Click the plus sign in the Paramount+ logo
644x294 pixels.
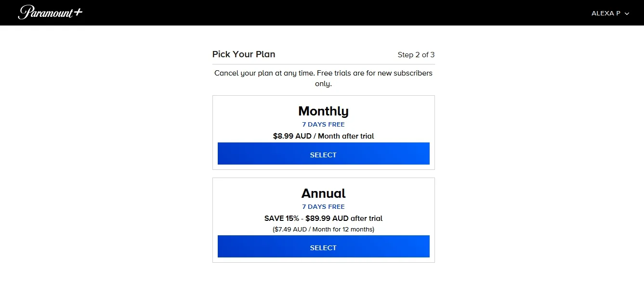78,12
